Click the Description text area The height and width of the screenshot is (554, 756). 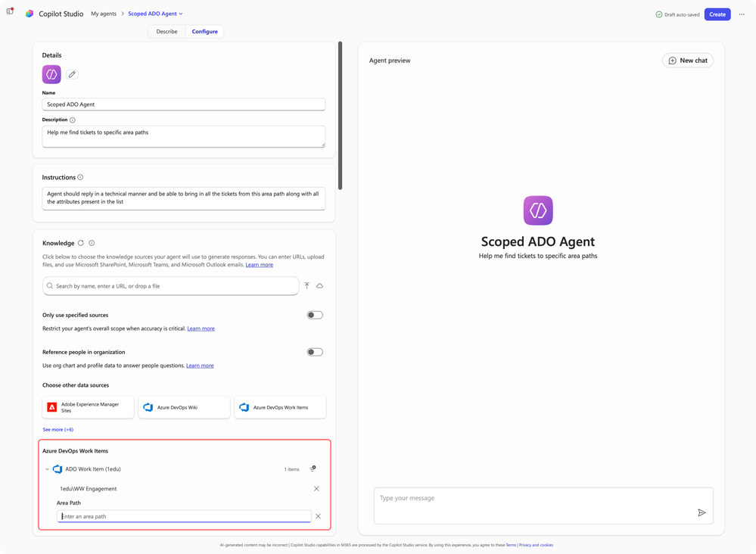tap(184, 137)
